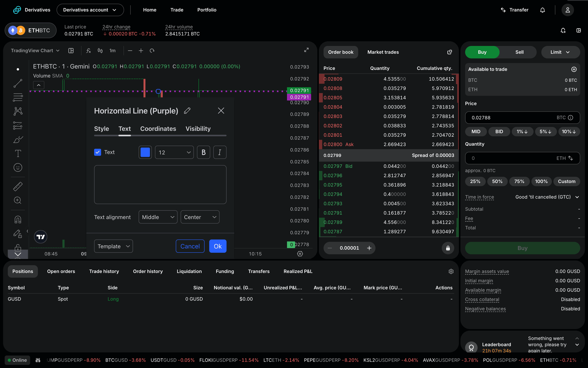588x368 pixels.
Task: Switch to Style tab
Action: tap(101, 129)
